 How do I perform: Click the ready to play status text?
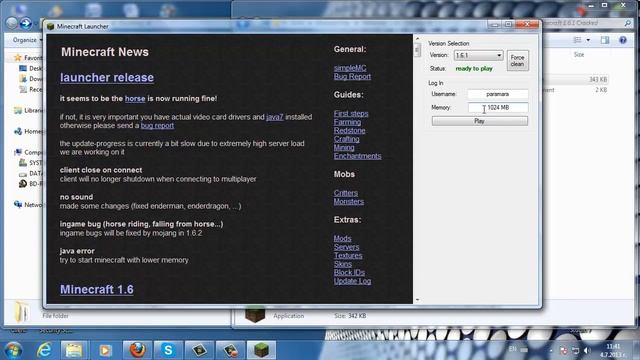coord(474,69)
